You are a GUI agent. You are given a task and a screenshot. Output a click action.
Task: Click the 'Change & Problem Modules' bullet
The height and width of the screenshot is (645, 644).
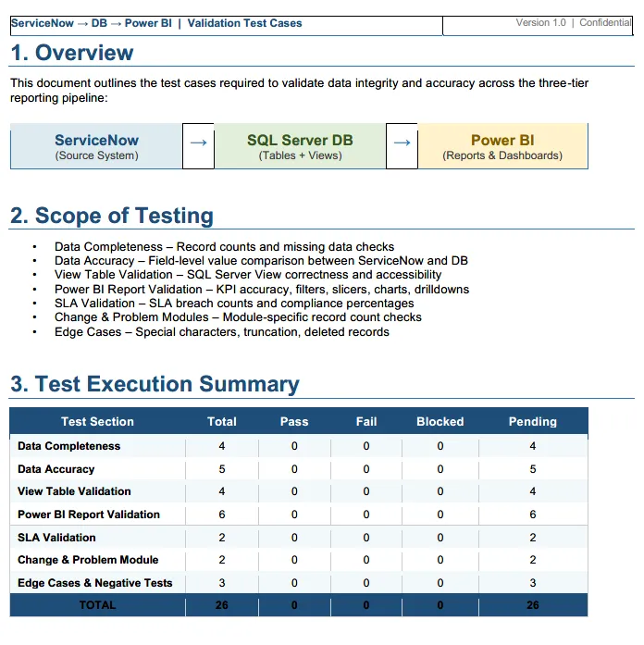pyautogui.click(x=238, y=317)
